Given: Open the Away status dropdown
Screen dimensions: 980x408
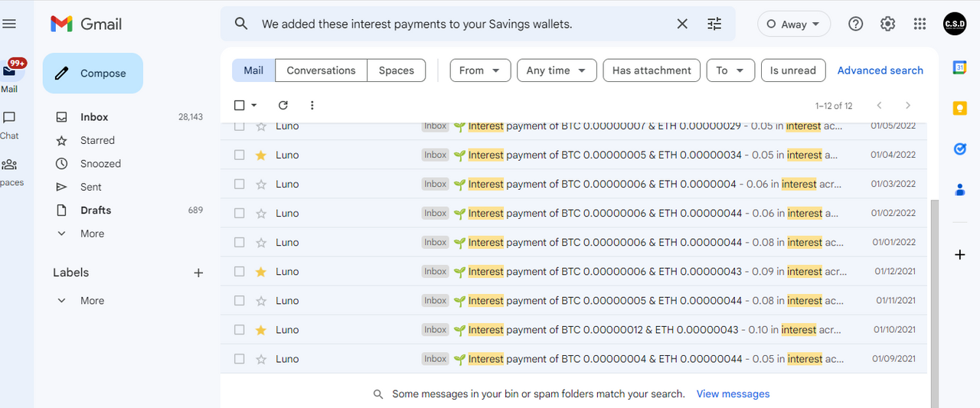Looking at the screenshot, I should pyautogui.click(x=794, y=24).
